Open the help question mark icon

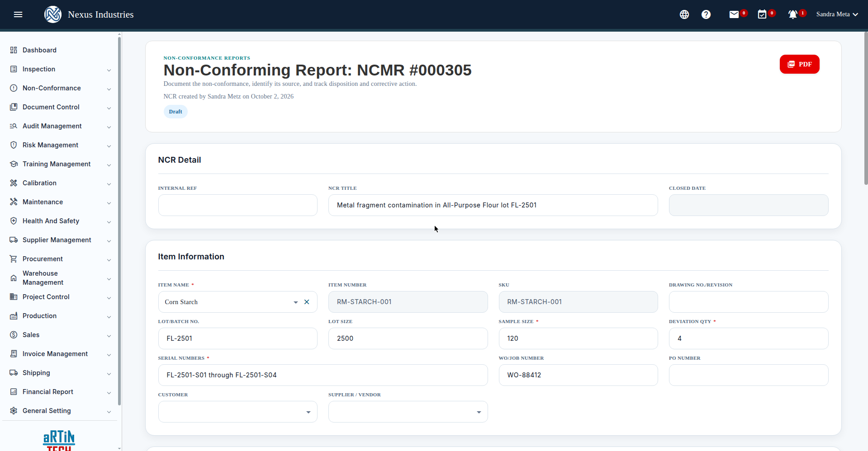pyautogui.click(x=706, y=14)
